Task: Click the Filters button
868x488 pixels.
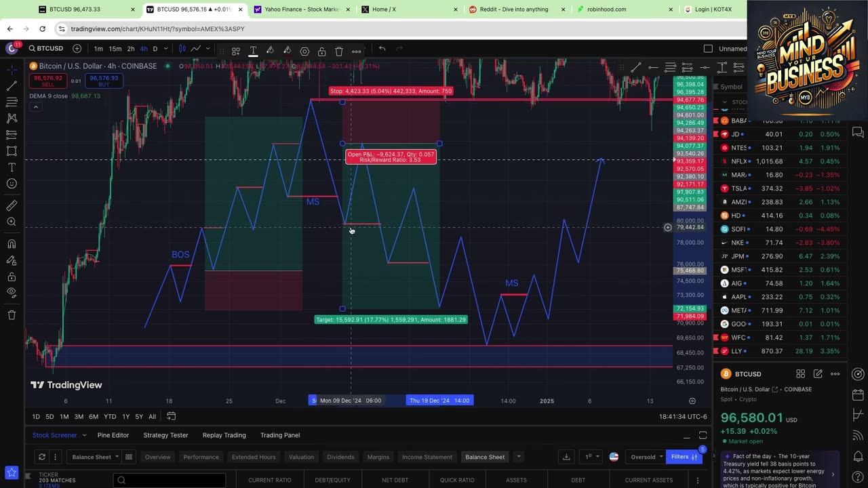Action: [680, 457]
